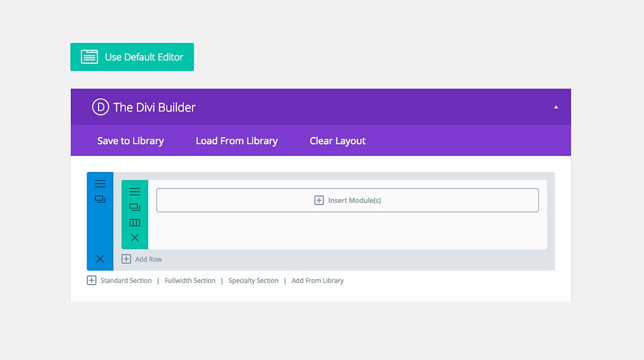Click Save to Library
This screenshot has height=360, width=644.
131,140
